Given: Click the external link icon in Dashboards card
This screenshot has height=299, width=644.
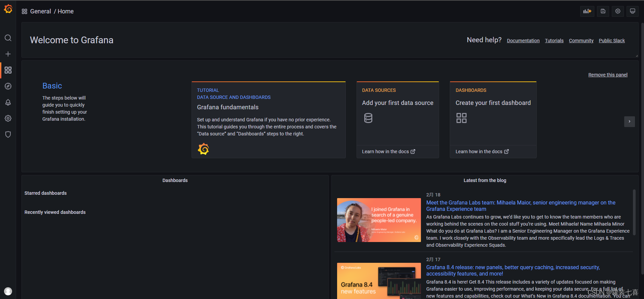Looking at the screenshot, I should (x=506, y=152).
